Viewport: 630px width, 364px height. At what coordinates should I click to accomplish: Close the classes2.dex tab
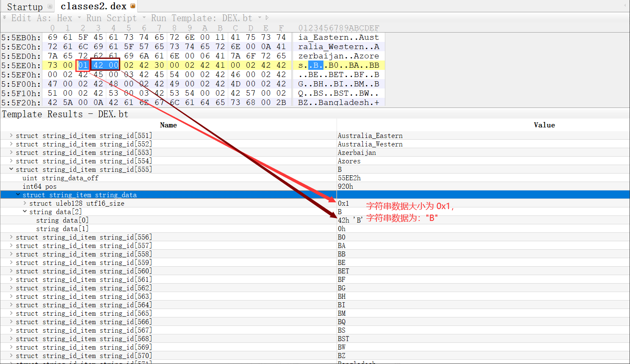[x=133, y=6]
